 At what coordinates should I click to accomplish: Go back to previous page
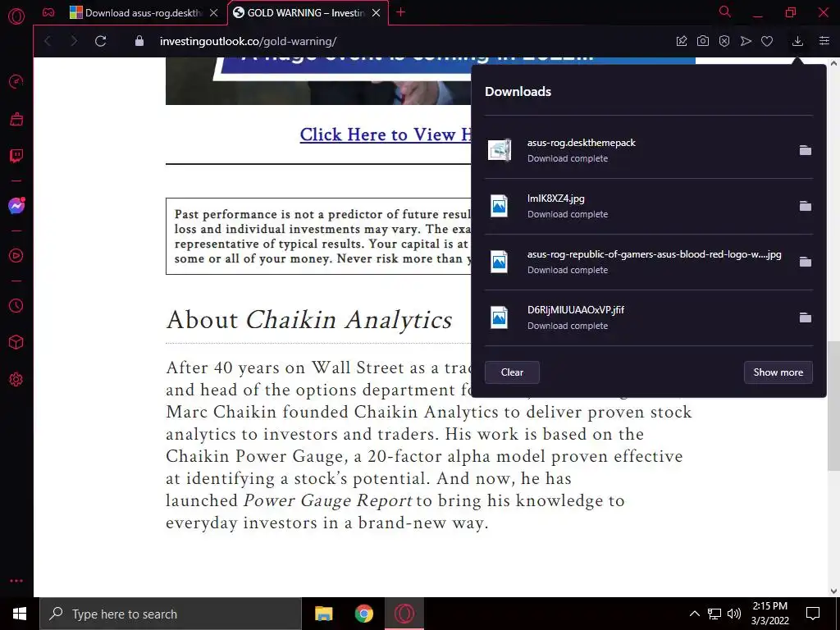tap(48, 41)
